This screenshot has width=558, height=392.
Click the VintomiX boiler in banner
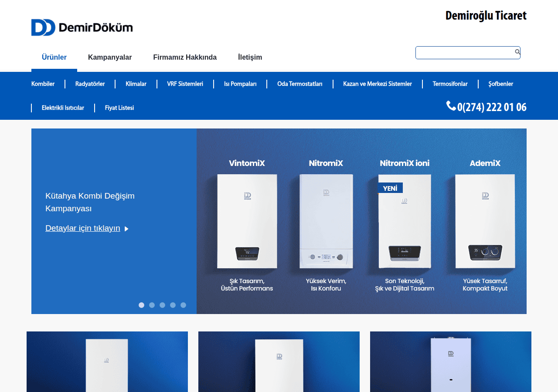[x=247, y=221]
